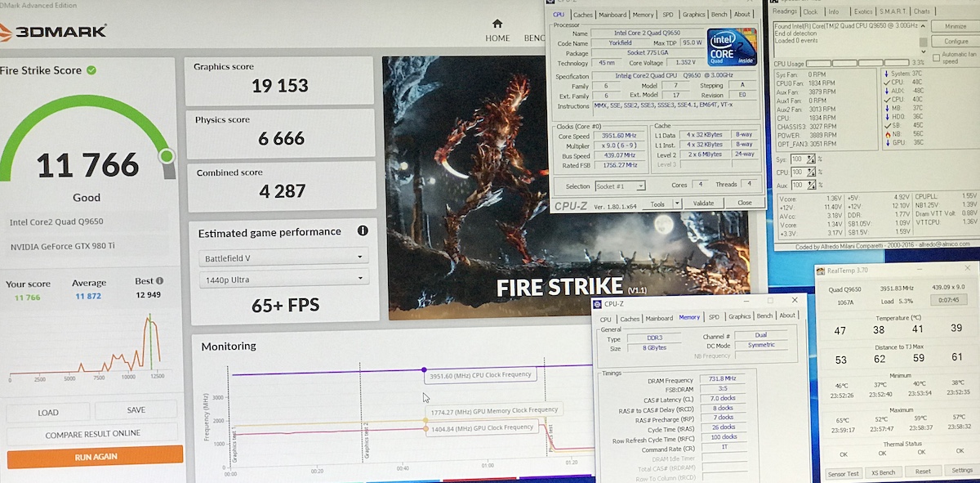The height and width of the screenshot is (483, 980).
Task: Open Settings button in RealTemp
Action: (961, 471)
